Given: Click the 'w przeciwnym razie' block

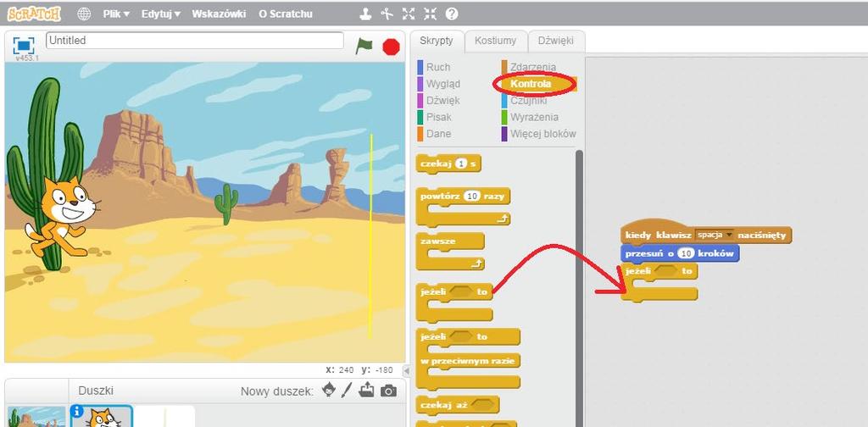Looking at the screenshot, I should tap(468, 359).
